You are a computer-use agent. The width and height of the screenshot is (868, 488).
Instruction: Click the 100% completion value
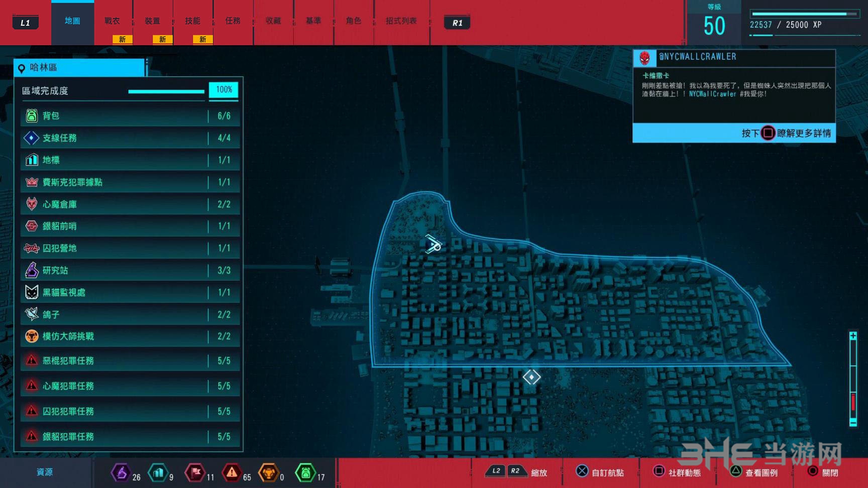click(224, 90)
